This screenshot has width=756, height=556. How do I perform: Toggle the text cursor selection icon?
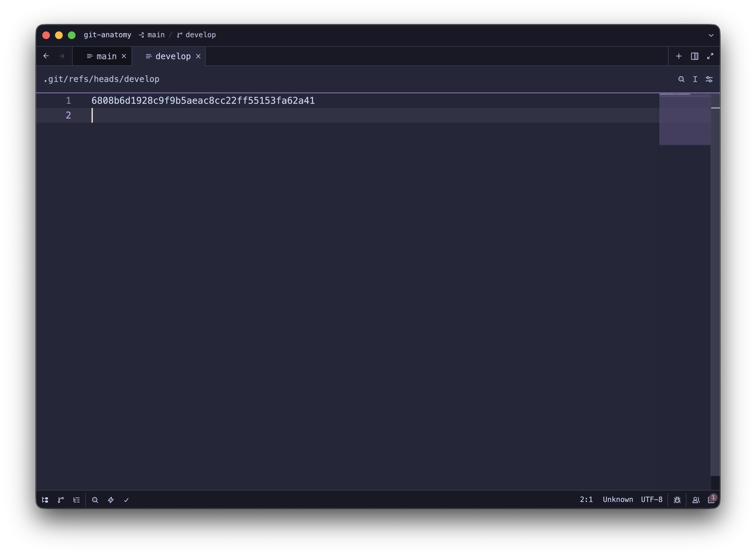click(x=695, y=79)
